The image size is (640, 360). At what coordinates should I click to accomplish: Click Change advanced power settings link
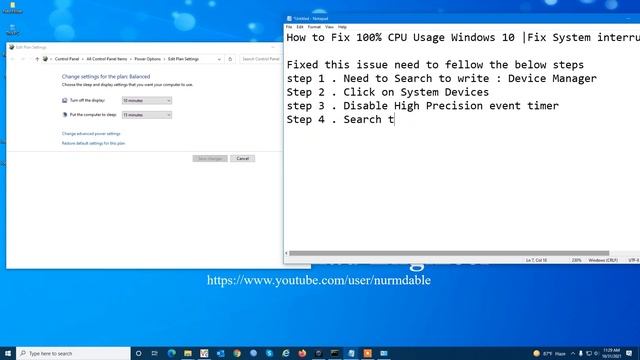tap(91, 133)
